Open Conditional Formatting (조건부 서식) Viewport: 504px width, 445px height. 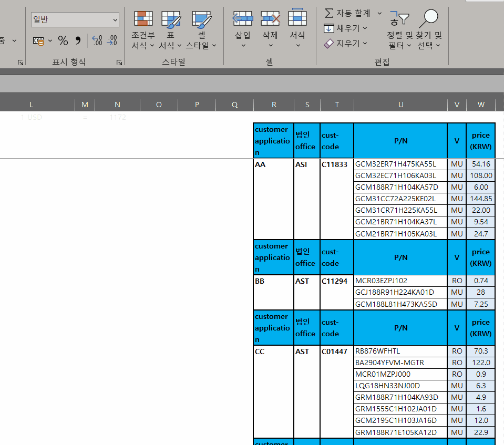coord(143,30)
